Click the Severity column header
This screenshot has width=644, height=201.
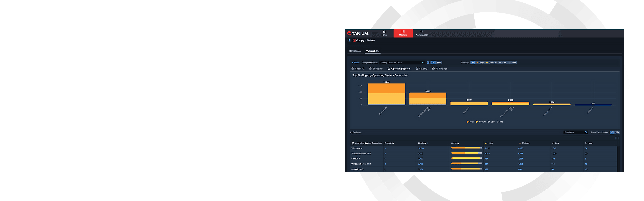(455, 143)
